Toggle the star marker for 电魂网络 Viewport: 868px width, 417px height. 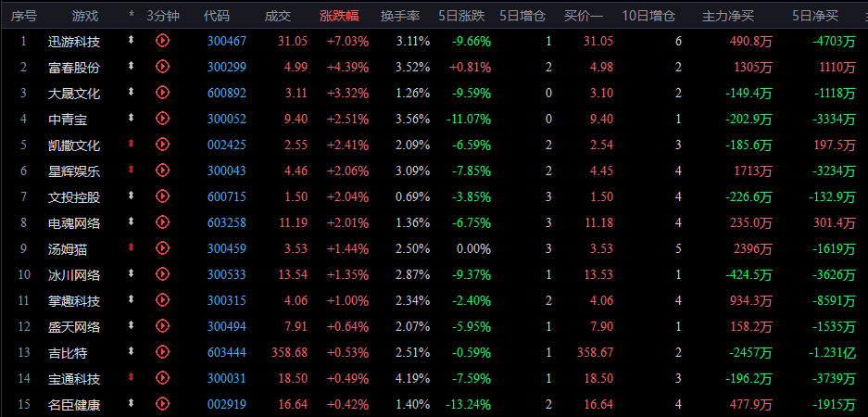pos(132,221)
